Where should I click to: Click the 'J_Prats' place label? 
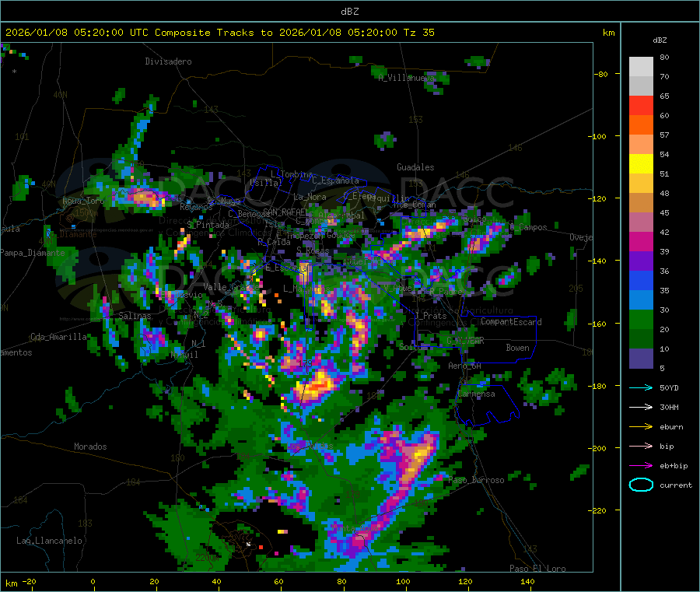click(430, 316)
